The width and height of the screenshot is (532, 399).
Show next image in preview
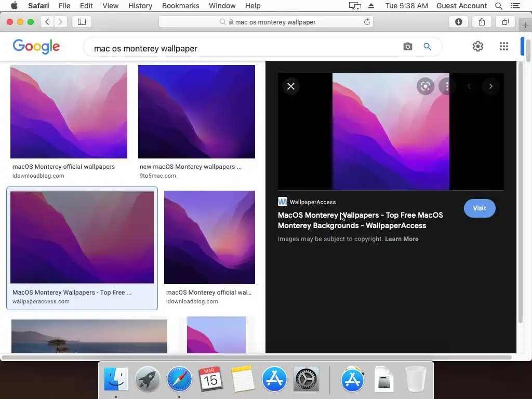click(x=490, y=86)
